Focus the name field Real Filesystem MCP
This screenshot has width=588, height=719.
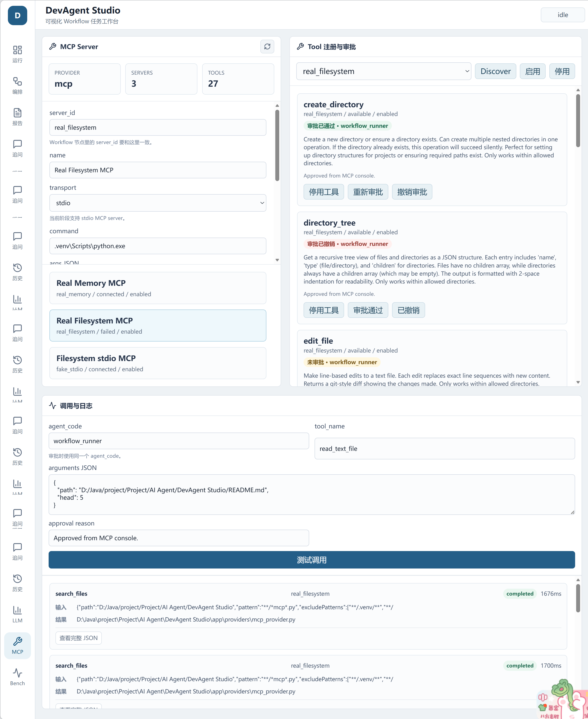[158, 170]
